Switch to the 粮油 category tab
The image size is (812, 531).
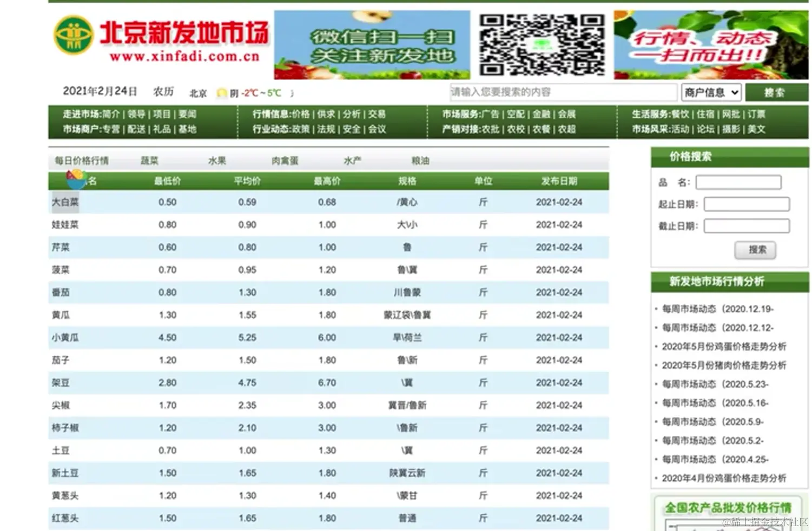click(420, 161)
